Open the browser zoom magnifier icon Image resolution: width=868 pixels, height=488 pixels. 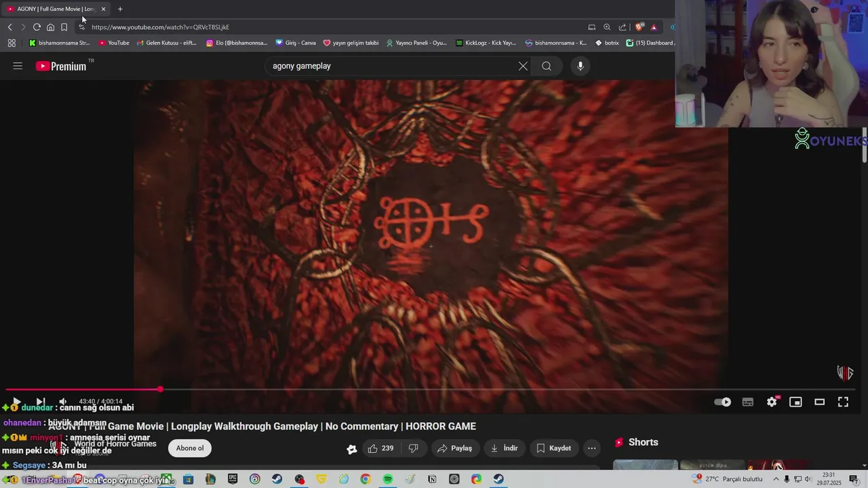[x=607, y=27]
